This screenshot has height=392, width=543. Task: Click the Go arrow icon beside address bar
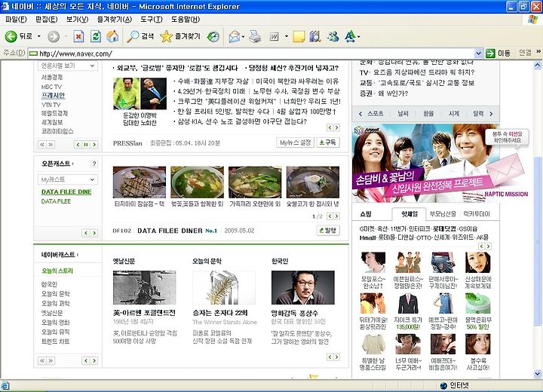click(x=490, y=54)
